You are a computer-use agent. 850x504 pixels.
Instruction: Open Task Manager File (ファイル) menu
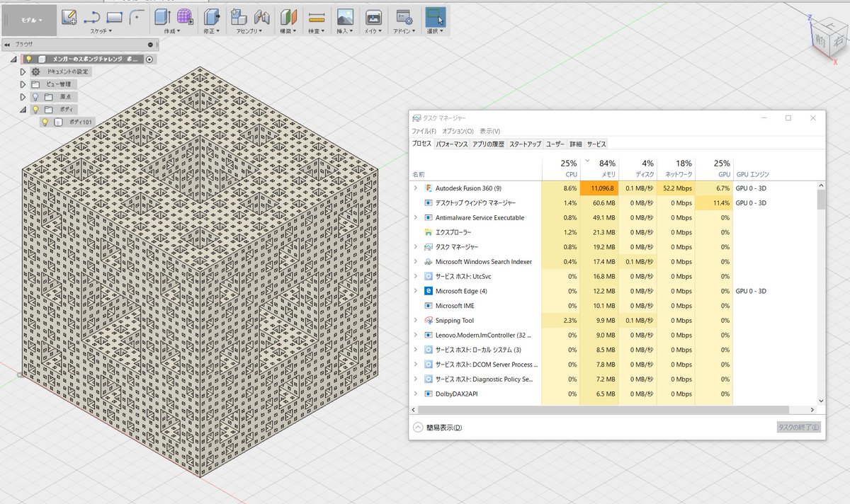click(x=424, y=131)
